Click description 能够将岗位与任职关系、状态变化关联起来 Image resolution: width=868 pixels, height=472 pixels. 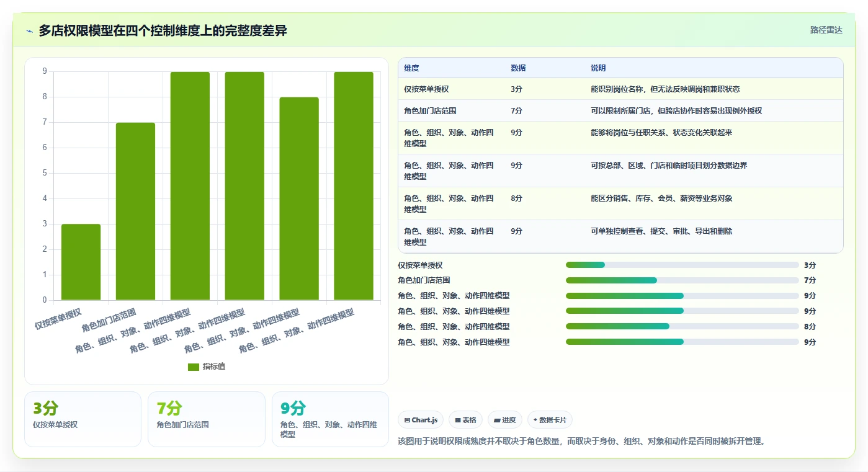tap(661, 133)
